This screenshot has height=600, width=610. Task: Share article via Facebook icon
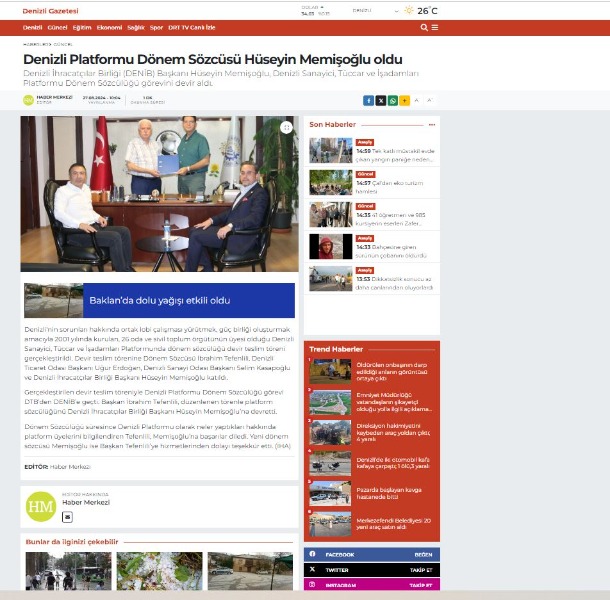368,100
